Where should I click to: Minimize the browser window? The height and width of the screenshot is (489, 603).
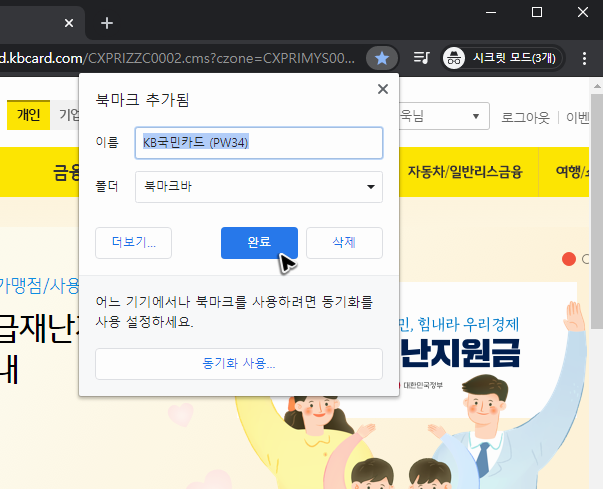pyautogui.click(x=491, y=12)
